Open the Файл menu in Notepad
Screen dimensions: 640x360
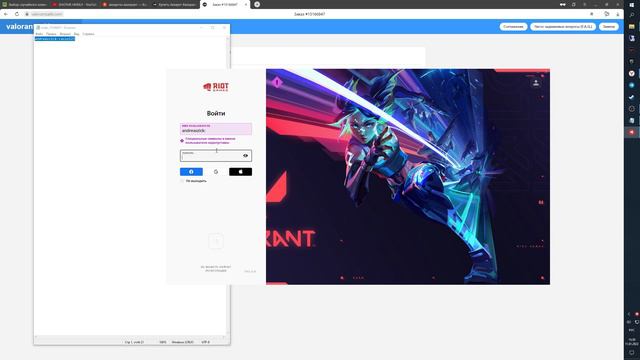pyautogui.click(x=39, y=34)
